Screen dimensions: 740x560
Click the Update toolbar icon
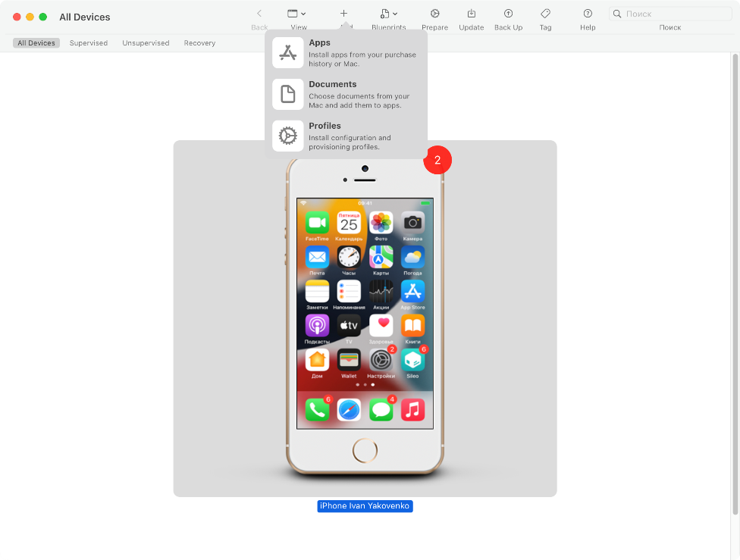point(471,14)
